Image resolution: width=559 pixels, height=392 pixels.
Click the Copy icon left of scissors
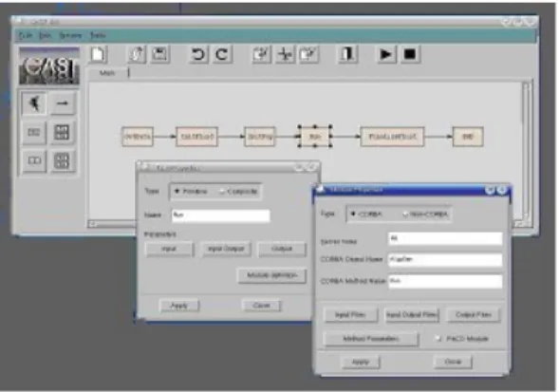[x=261, y=54]
